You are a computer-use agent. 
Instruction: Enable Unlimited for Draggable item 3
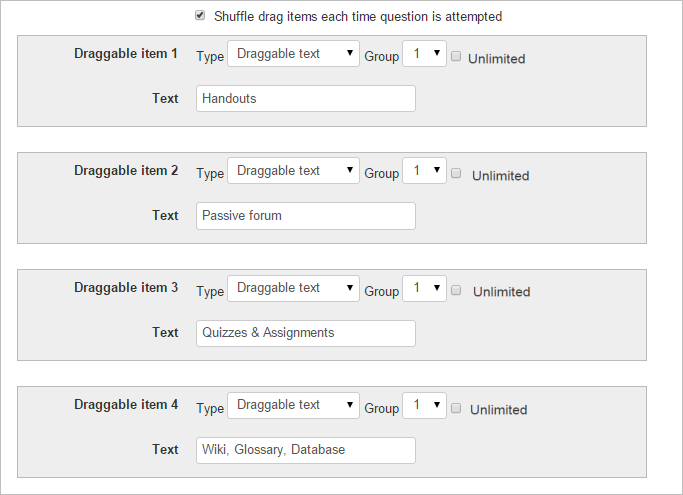[456, 291]
